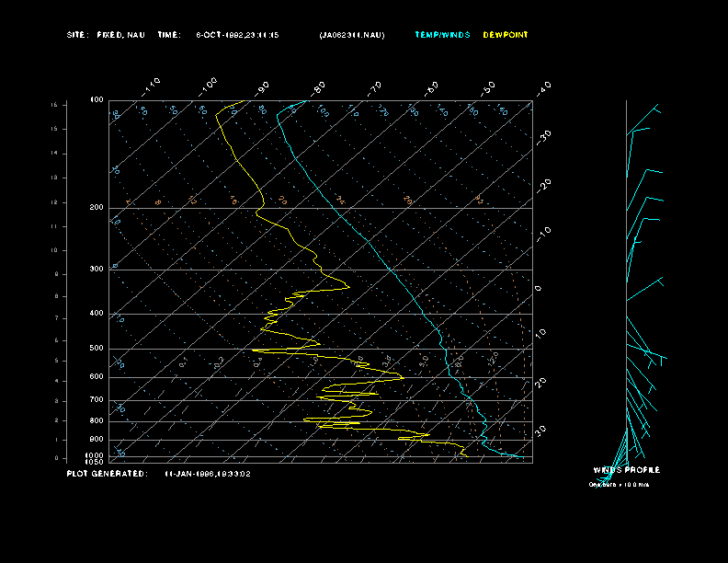Click the yellow DEWPOINT legend label
This screenshot has width=728, height=563.
coord(506,35)
